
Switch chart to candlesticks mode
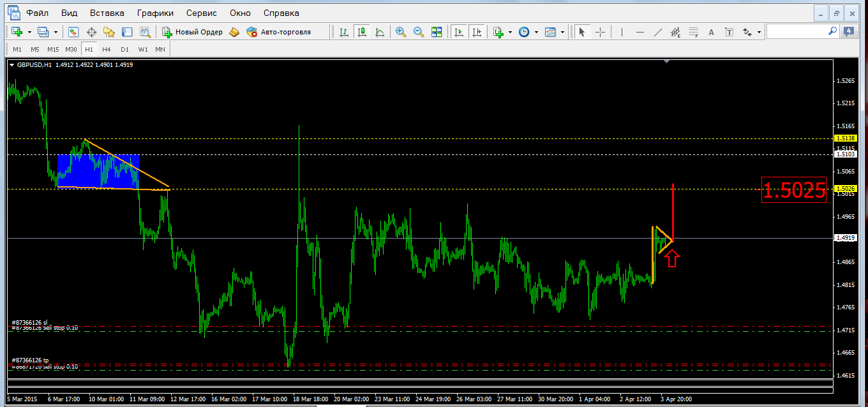tap(362, 32)
